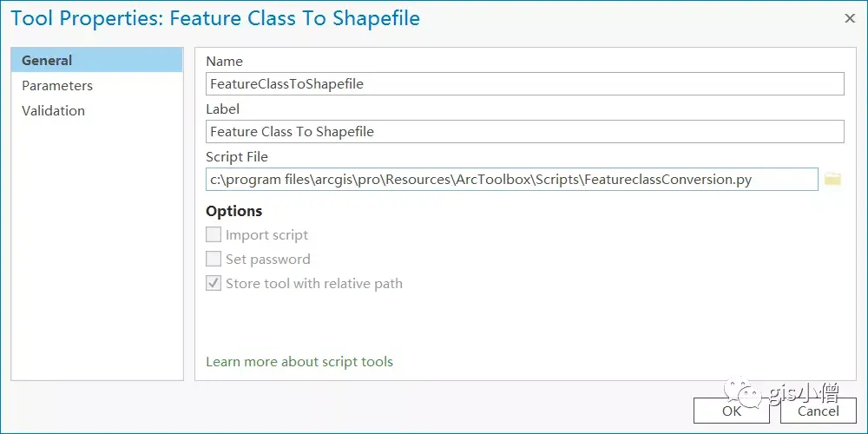Click into the Label text field
Screen dimensions: 868x434
[x=524, y=132]
